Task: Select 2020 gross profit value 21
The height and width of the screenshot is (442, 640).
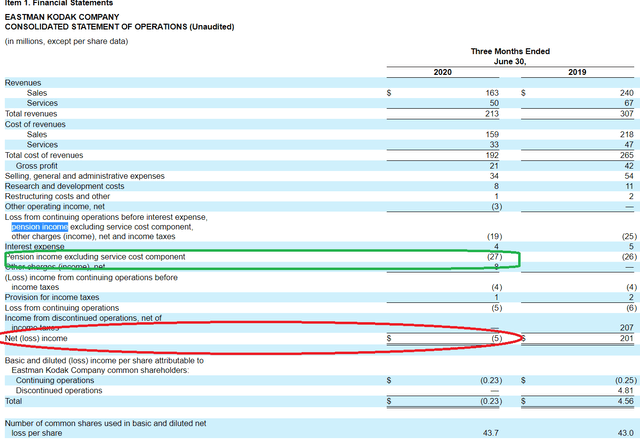Action: pyautogui.click(x=494, y=166)
